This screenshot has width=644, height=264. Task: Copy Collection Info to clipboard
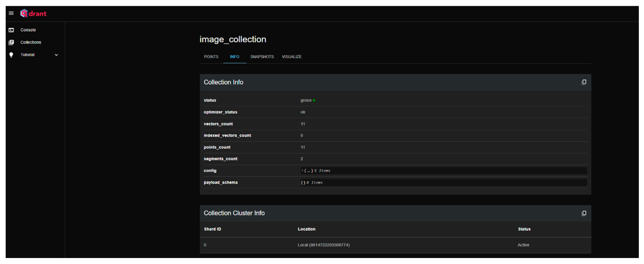[x=584, y=82]
